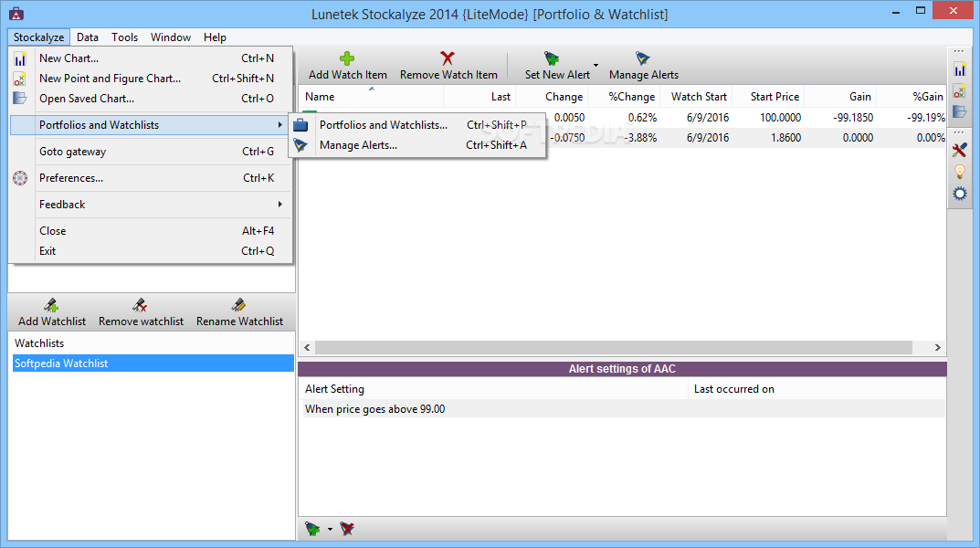Click the Watch Start column header
The image size is (980, 548).
point(697,97)
